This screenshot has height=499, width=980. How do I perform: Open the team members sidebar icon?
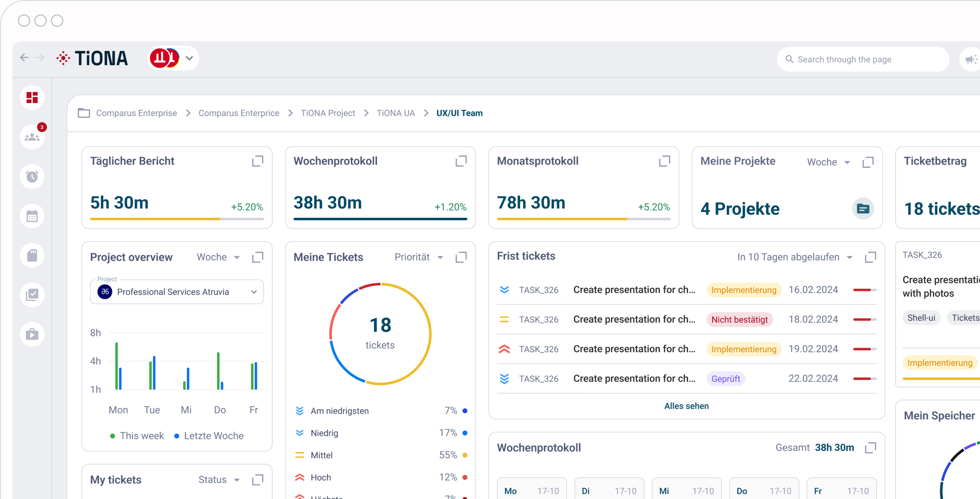pos(32,137)
